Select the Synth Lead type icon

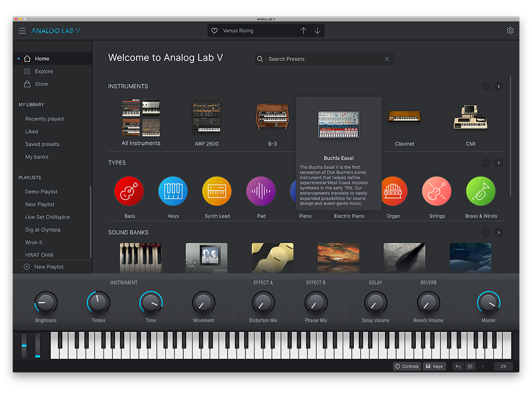[217, 191]
